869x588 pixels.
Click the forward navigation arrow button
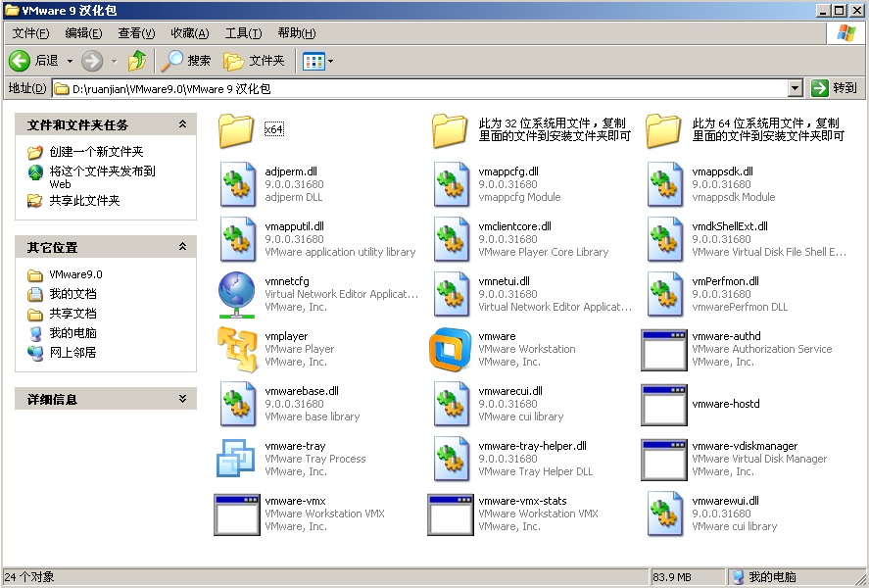[92, 61]
